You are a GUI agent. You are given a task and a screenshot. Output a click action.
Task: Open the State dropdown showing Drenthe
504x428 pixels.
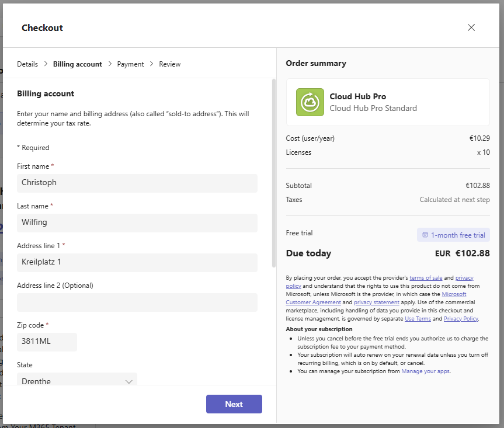[77, 379]
